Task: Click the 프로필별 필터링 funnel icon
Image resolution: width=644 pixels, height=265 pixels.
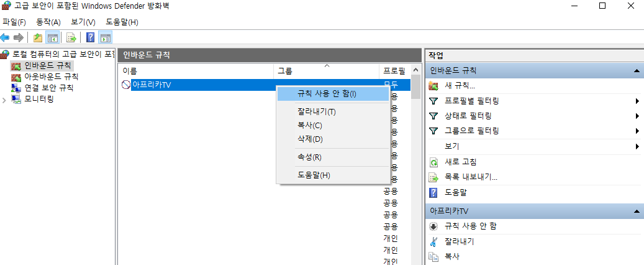Action: [433, 101]
